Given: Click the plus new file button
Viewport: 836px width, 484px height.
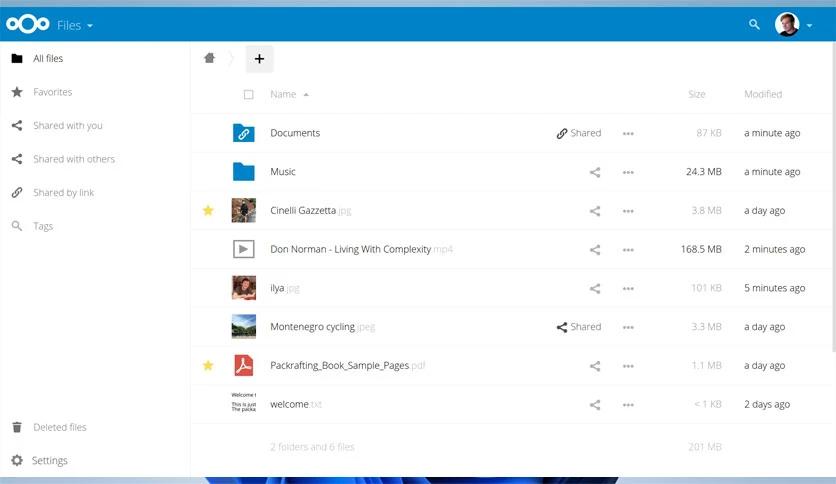Looking at the screenshot, I should point(259,59).
